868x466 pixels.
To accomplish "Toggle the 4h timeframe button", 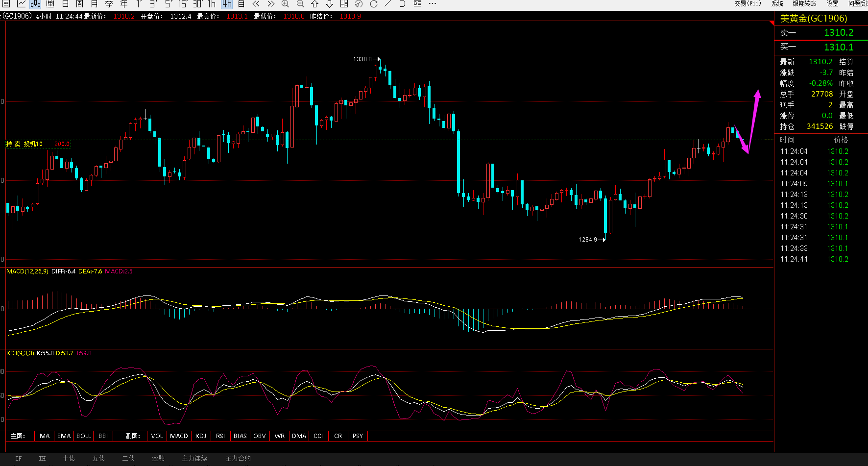I will [226, 4].
